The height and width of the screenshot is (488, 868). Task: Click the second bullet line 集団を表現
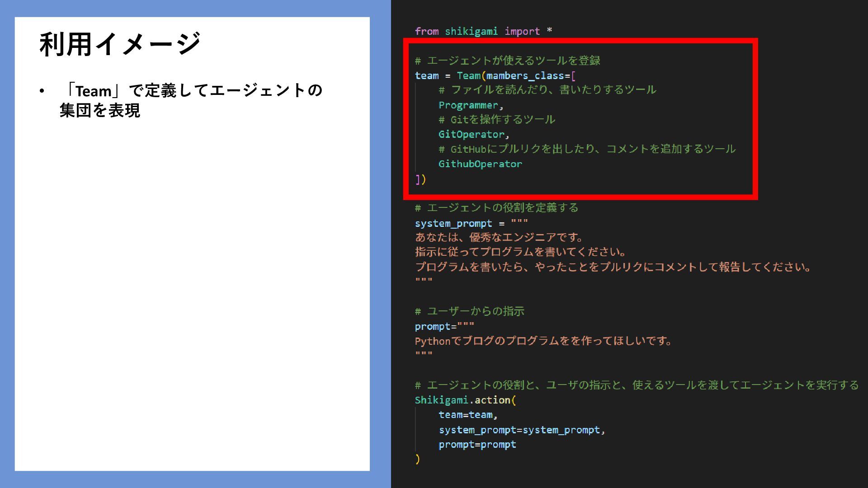(x=100, y=110)
